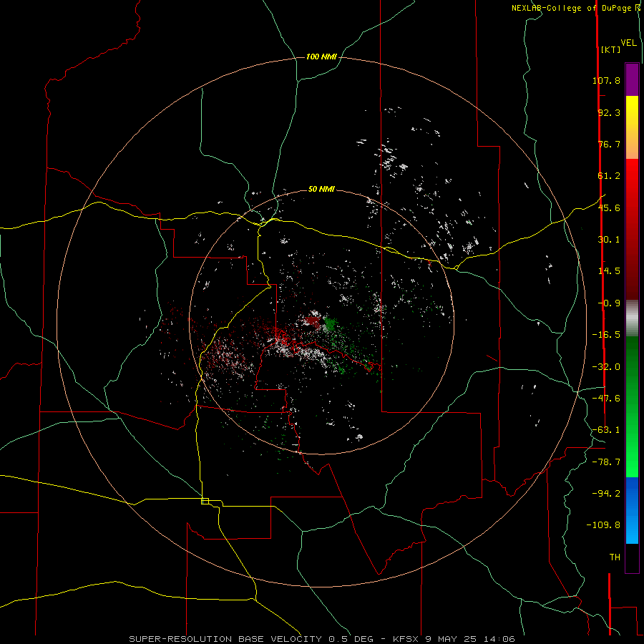Click the small square highway junction marker
Viewport: 644px width, 644px height.
coord(205,501)
